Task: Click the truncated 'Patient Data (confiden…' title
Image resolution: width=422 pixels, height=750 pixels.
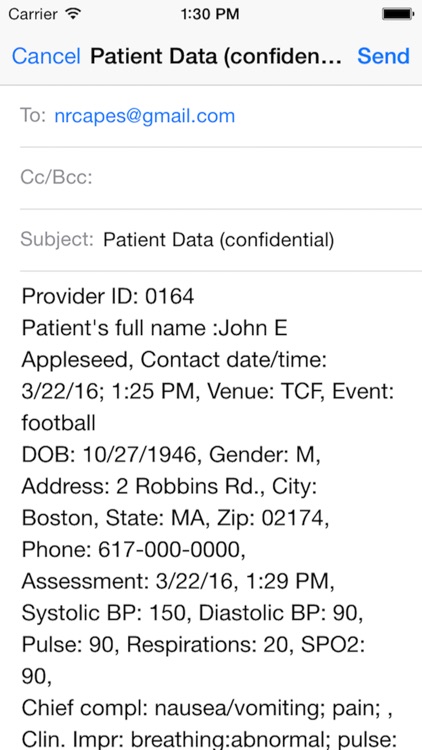Action: 216,56
